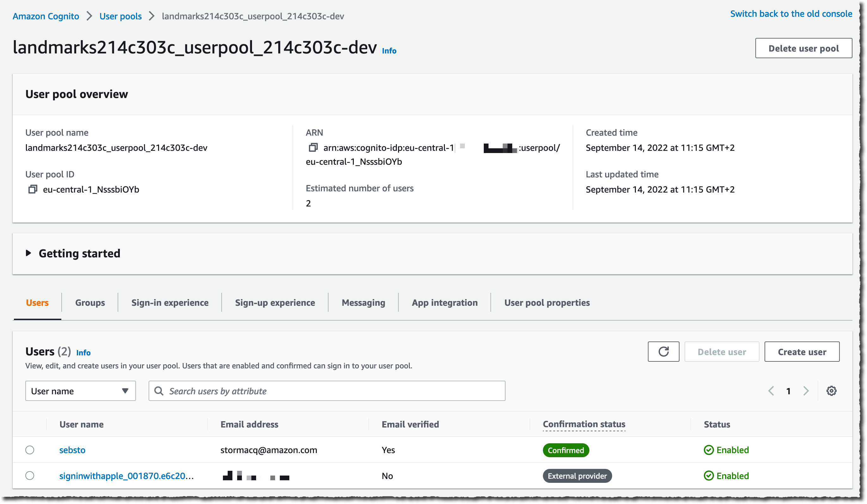The image size is (867, 504).
Task: Switch to the App integration tab
Action: [444, 302]
